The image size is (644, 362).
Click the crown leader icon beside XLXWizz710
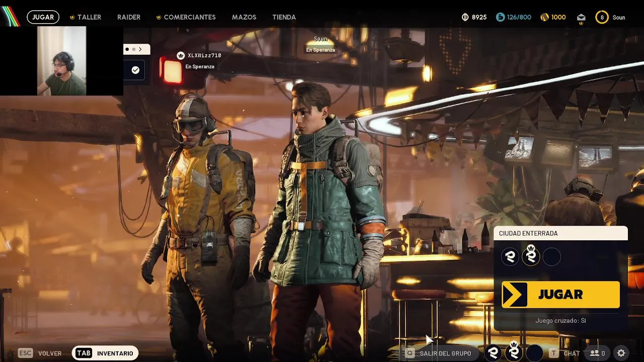[181, 55]
